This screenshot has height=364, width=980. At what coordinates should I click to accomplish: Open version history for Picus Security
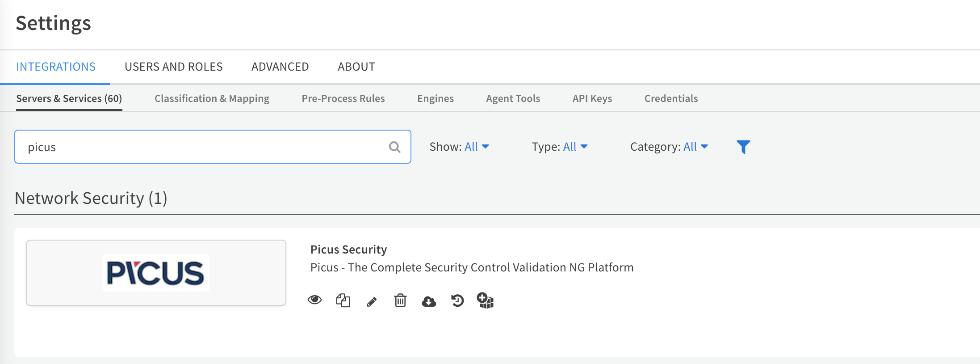click(x=457, y=301)
